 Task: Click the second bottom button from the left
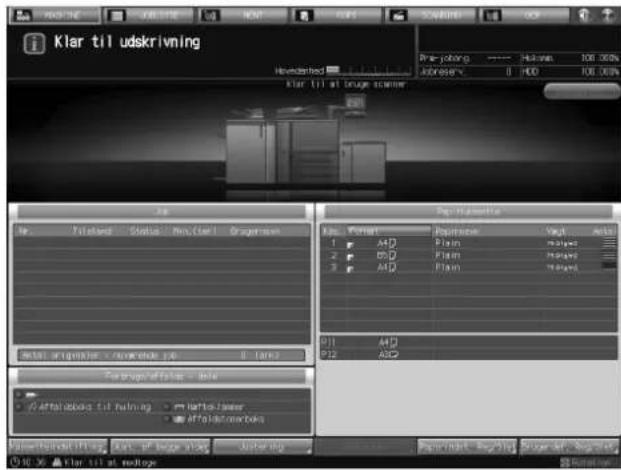tap(160, 447)
